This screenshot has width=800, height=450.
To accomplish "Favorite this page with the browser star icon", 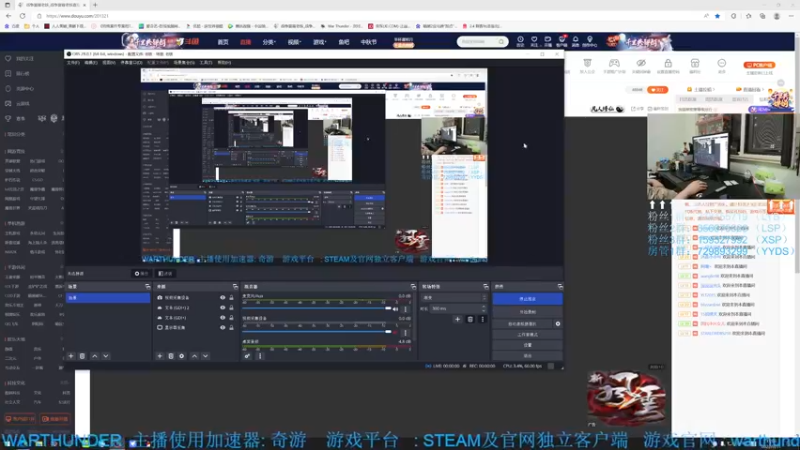I will [717, 16].
